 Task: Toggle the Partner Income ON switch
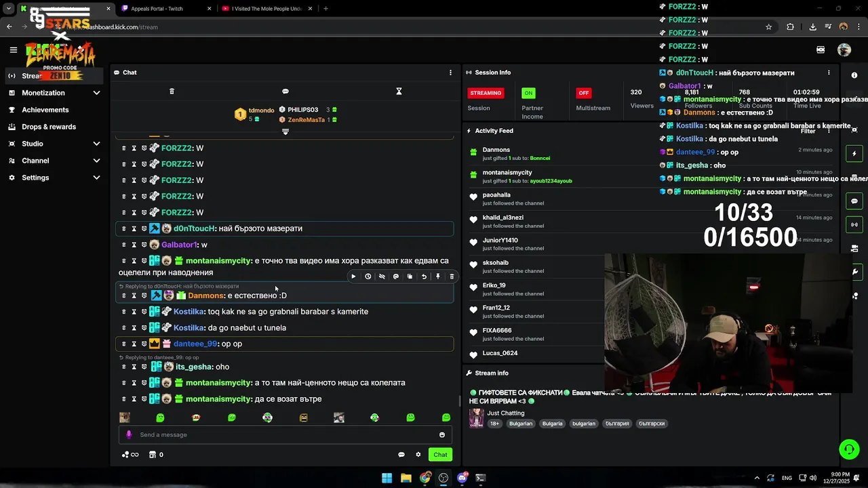[528, 93]
